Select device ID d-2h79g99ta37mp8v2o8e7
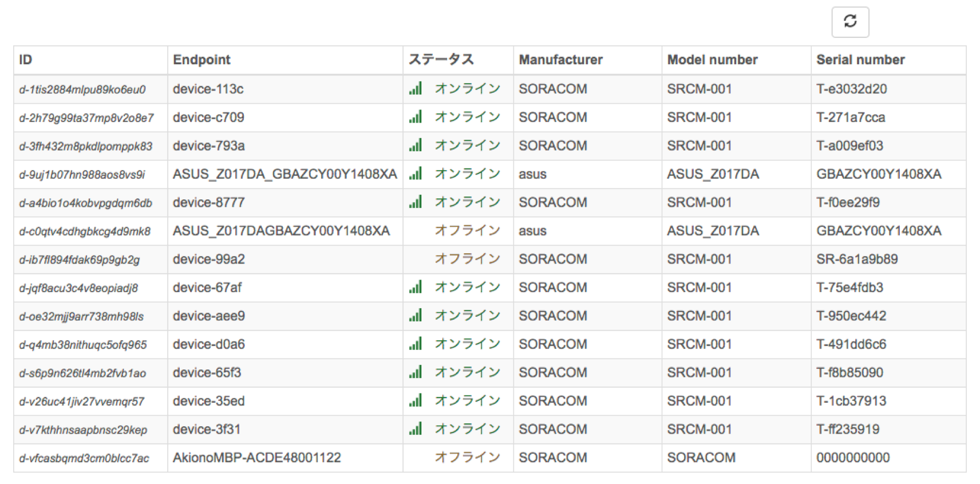 coord(86,118)
